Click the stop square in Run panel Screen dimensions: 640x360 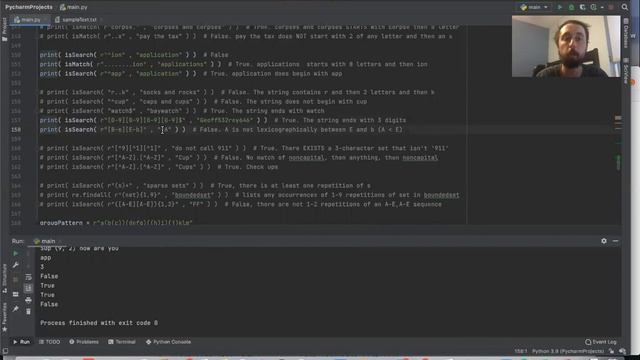[16, 280]
